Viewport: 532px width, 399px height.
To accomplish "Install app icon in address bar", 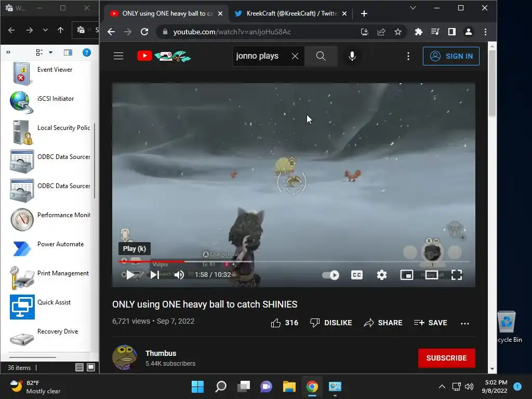I will point(365,32).
